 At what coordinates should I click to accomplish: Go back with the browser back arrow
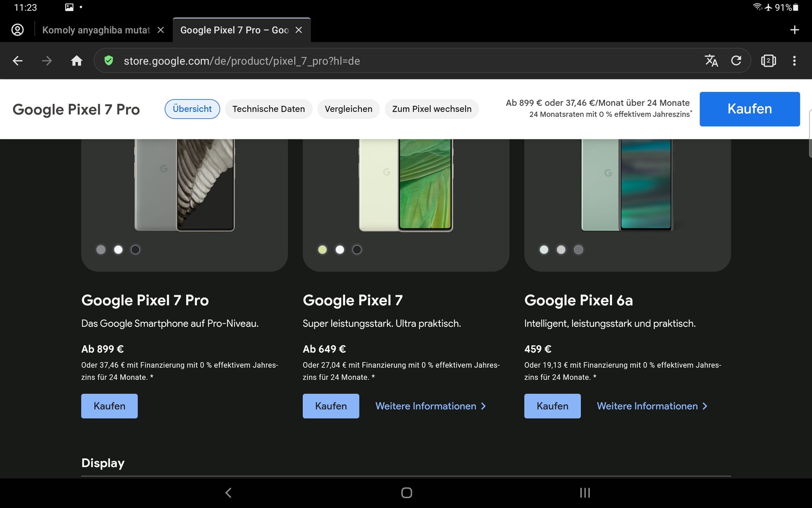pos(18,61)
